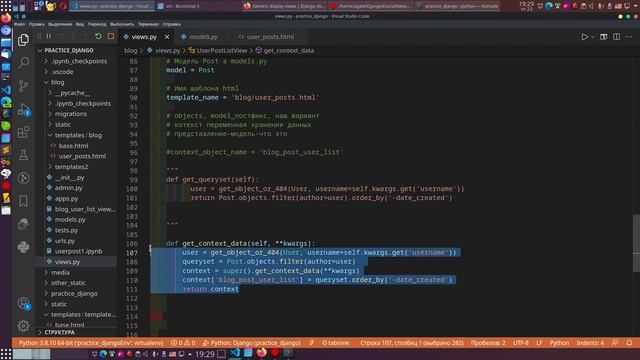Open Python: Django debug configuration in status bar

[251, 343]
